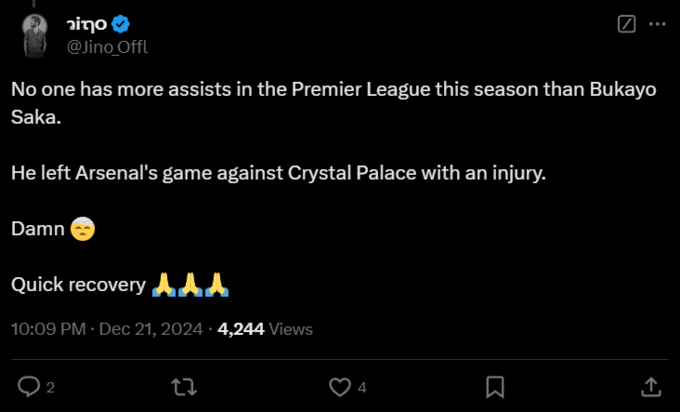
Task: Click the reply count number 2
Action: click(50, 387)
